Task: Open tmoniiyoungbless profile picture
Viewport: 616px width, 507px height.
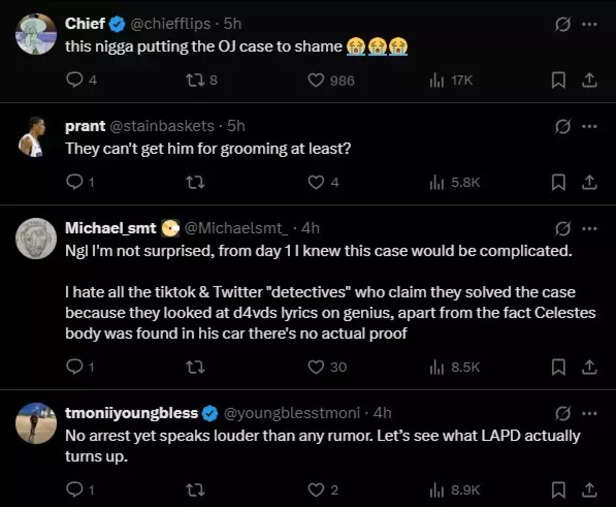Action: tap(36, 423)
